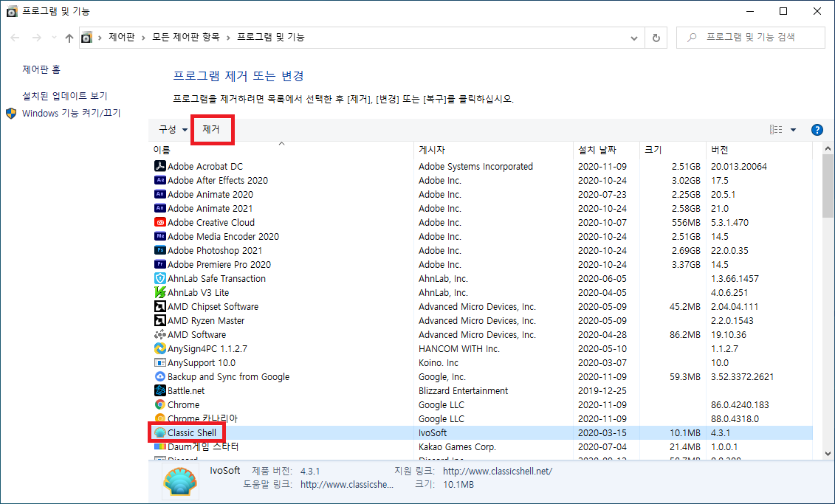Screen dimensions: 835x504
Task: Click the Adobe Premiere Pro 2020 icon
Action: click(x=159, y=264)
